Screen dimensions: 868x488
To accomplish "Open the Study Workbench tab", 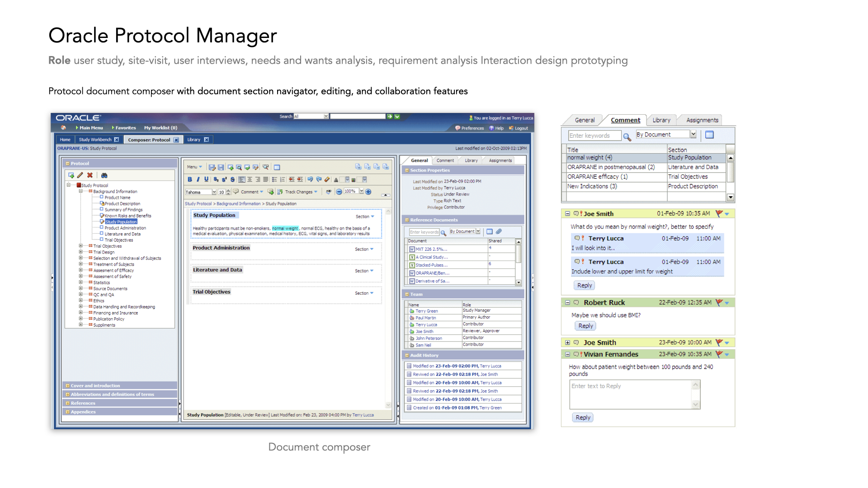I will (x=95, y=140).
